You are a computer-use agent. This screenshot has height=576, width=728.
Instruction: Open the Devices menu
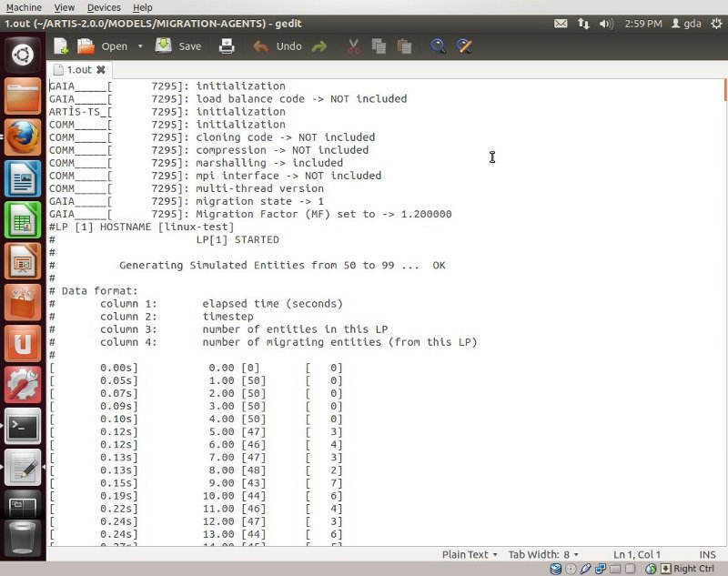pos(104,7)
